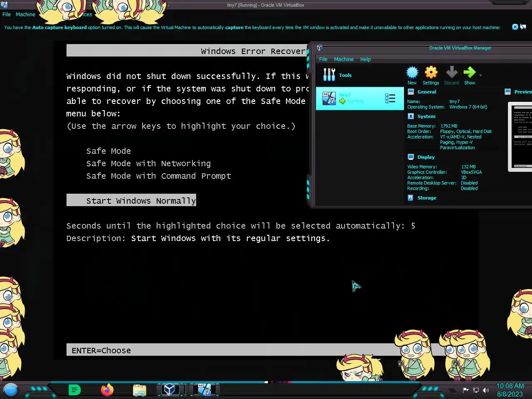Click highlighted Start Windows Normally option
This screenshot has width=532, height=399.
pyautogui.click(x=131, y=200)
